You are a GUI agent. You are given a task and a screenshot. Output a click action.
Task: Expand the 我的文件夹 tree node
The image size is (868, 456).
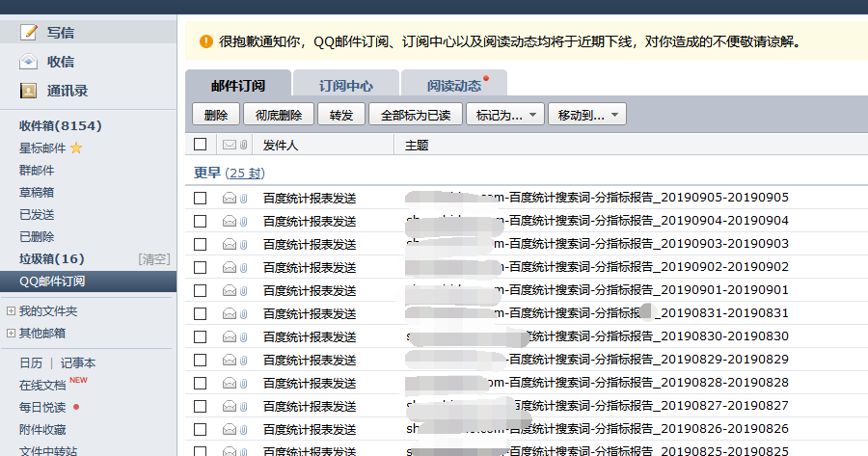click(x=11, y=311)
